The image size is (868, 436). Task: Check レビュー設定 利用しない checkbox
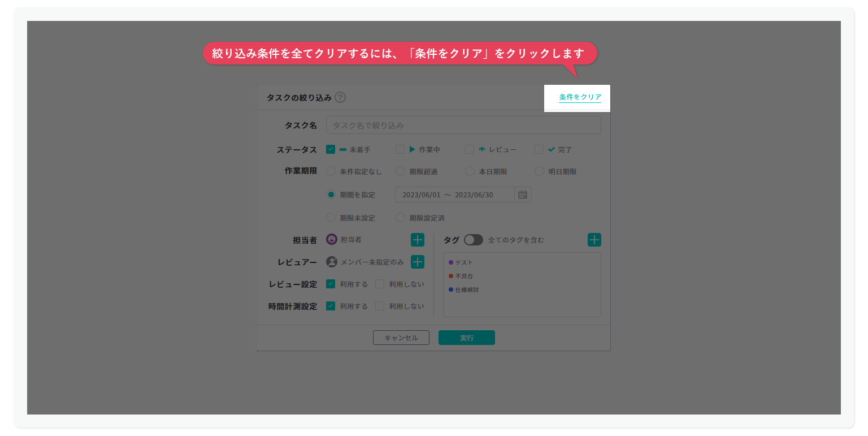point(380,284)
